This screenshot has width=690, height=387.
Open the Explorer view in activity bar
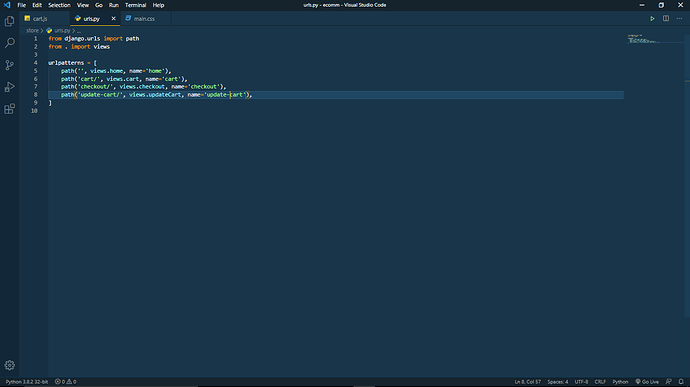tap(9, 21)
